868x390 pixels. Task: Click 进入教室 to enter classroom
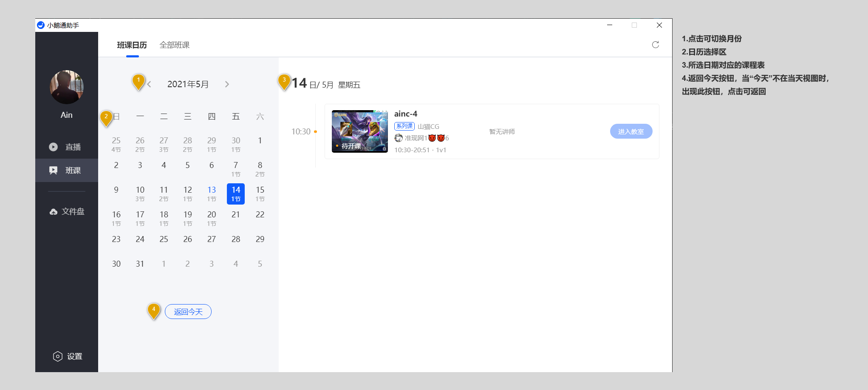pyautogui.click(x=631, y=131)
